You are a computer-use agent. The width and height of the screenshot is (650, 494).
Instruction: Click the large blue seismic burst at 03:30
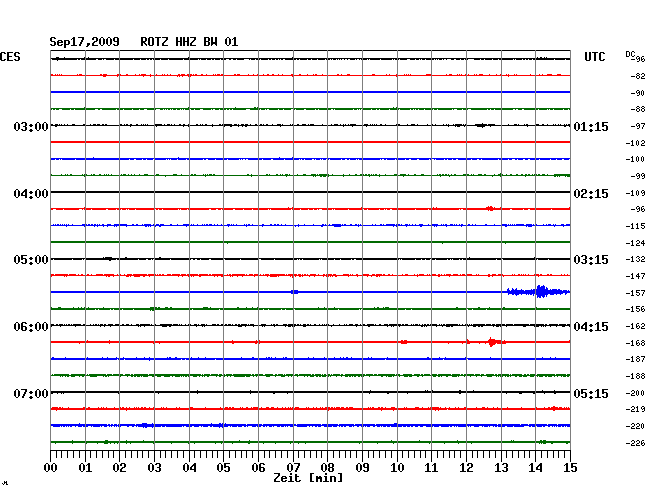point(538,292)
